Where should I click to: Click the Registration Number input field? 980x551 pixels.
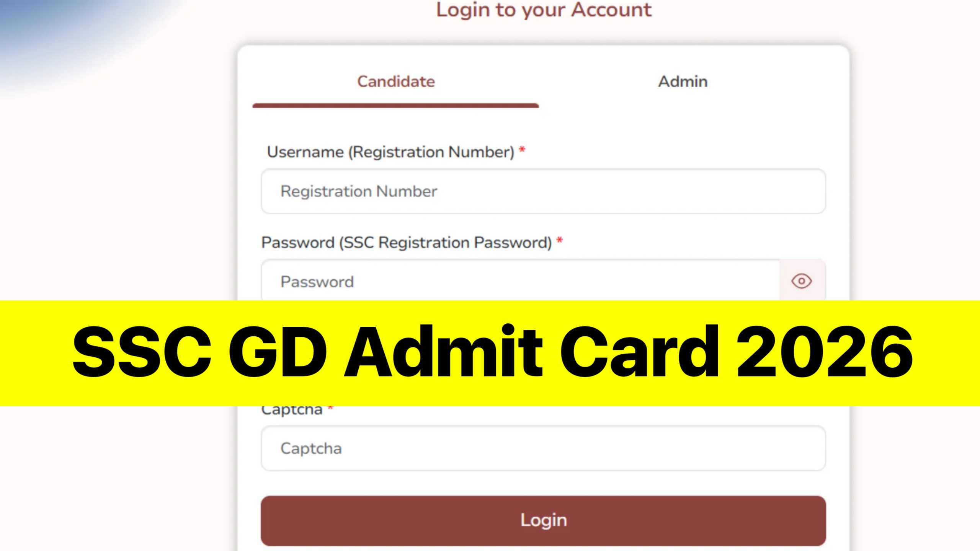coord(543,191)
